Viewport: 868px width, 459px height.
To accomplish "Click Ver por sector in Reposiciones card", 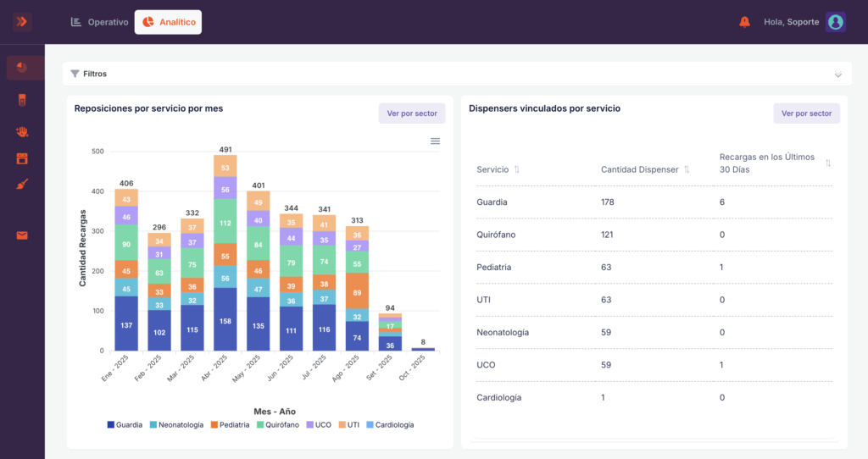I will tap(412, 113).
